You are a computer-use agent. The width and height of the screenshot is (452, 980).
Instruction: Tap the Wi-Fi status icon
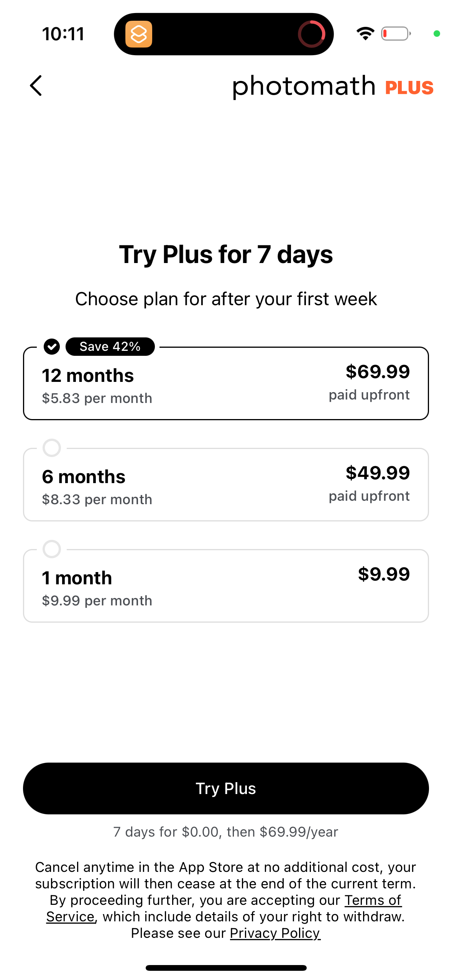tap(365, 34)
